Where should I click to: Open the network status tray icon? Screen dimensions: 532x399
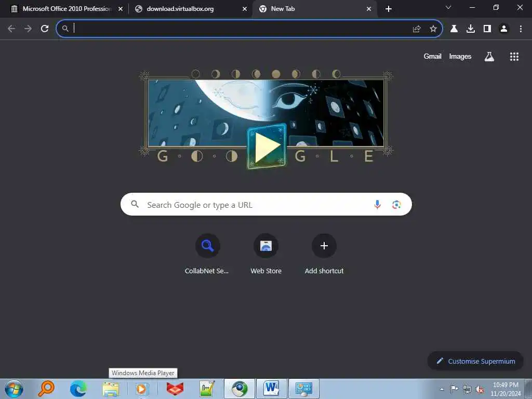(467, 389)
